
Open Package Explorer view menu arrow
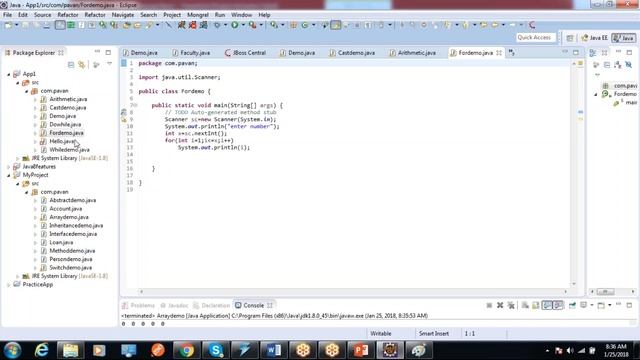[x=109, y=64]
